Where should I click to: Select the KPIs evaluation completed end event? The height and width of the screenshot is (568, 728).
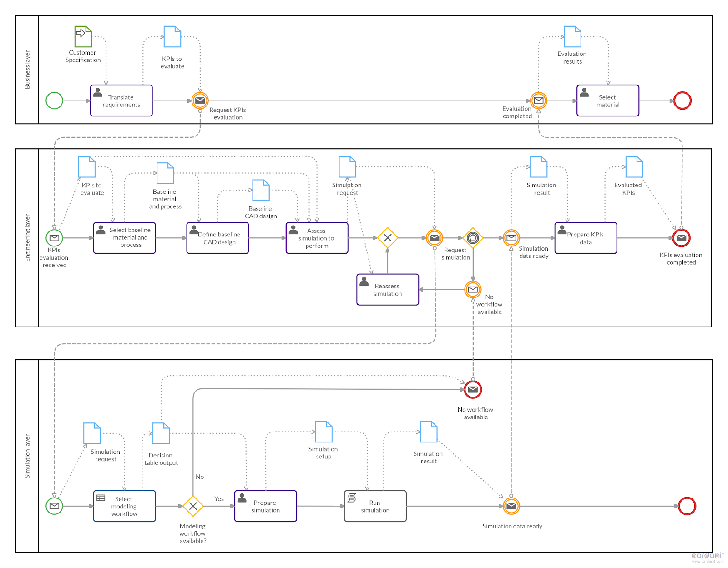(682, 238)
